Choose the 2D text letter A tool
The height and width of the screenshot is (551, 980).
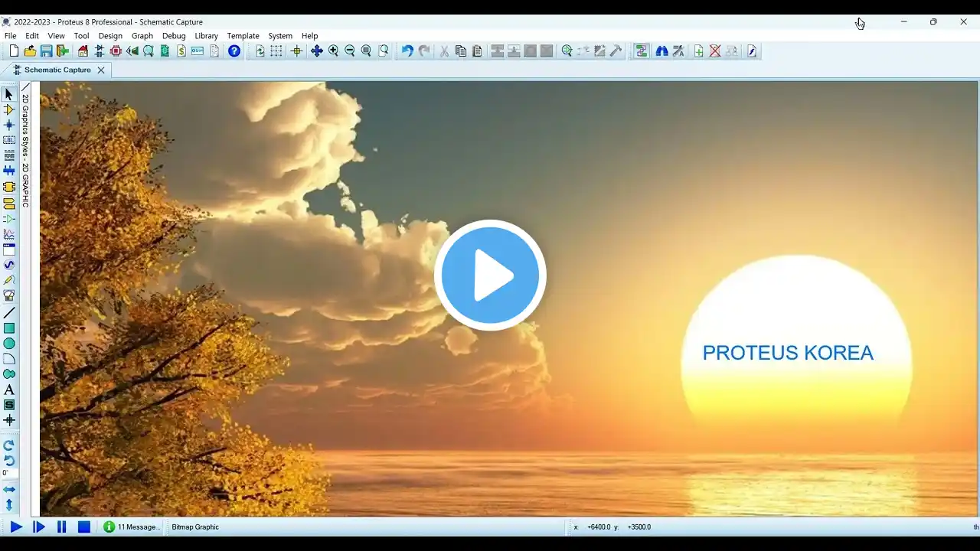click(9, 390)
